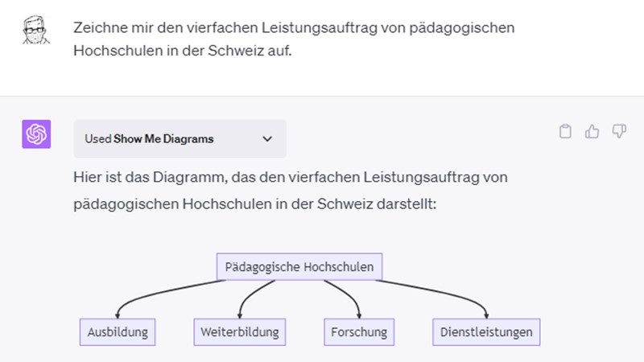Select the Forschung diagram box
This screenshot has width=644, height=362.
[x=359, y=332]
